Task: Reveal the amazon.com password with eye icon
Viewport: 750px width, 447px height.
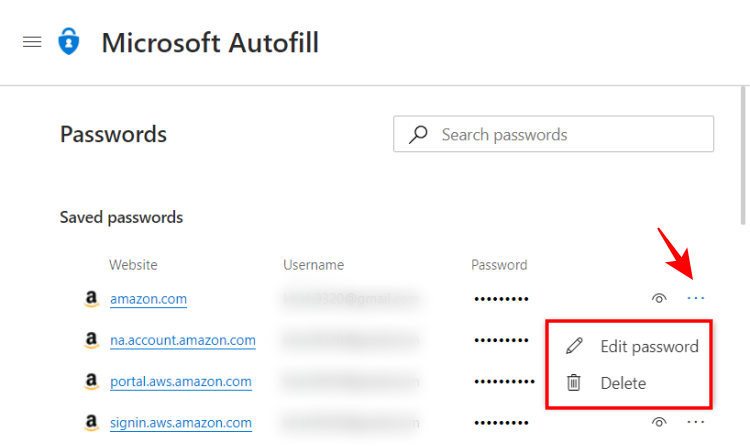Action: point(658,298)
